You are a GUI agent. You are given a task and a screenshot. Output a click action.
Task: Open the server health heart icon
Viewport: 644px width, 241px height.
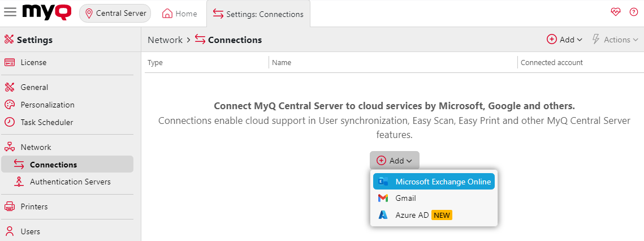point(616,12)
